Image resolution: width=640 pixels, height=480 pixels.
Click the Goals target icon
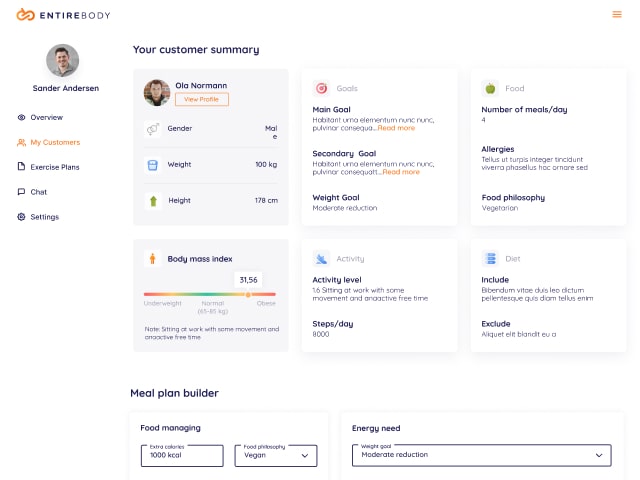click(x=321, y=88)
